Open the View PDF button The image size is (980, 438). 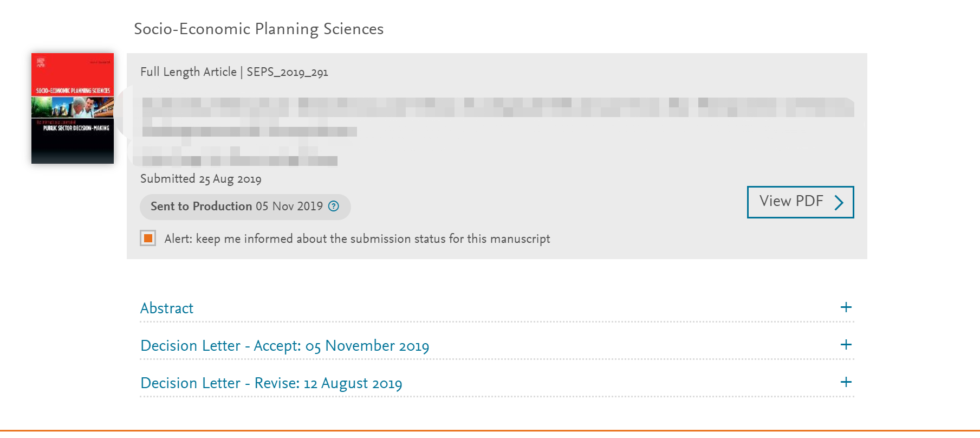[x=800, y=202]
